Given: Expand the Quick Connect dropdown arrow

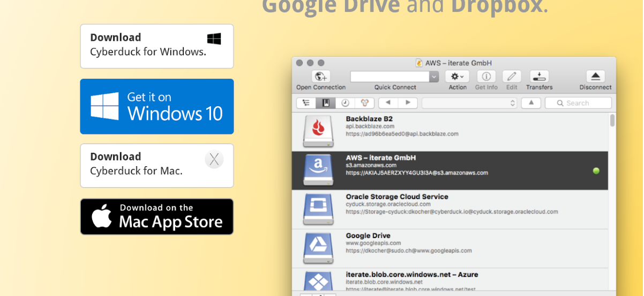Looking at the screenshot, I should 434,77.
